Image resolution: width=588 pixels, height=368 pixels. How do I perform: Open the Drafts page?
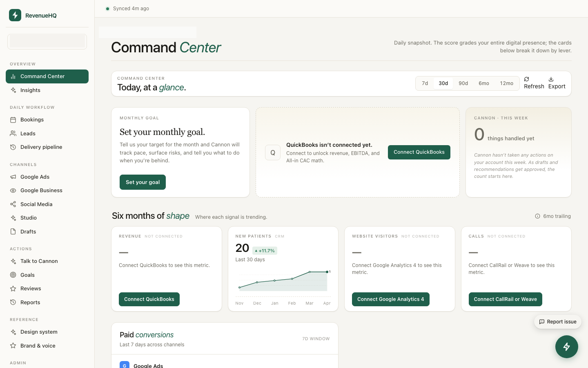47,232
